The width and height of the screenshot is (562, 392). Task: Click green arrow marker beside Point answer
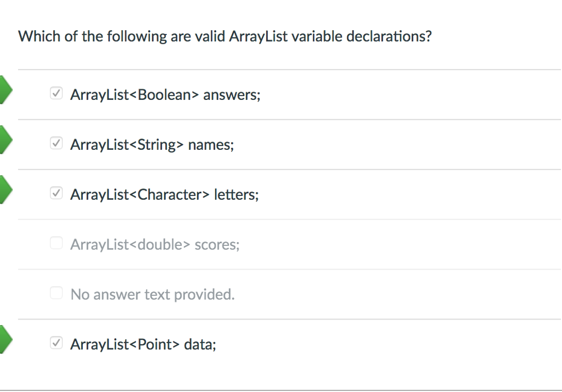(5, 339)
